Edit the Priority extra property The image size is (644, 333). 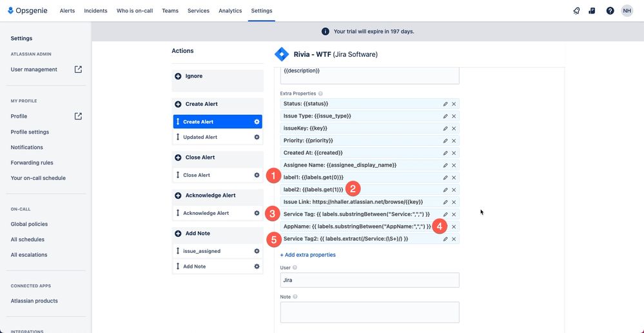point(445,141)
